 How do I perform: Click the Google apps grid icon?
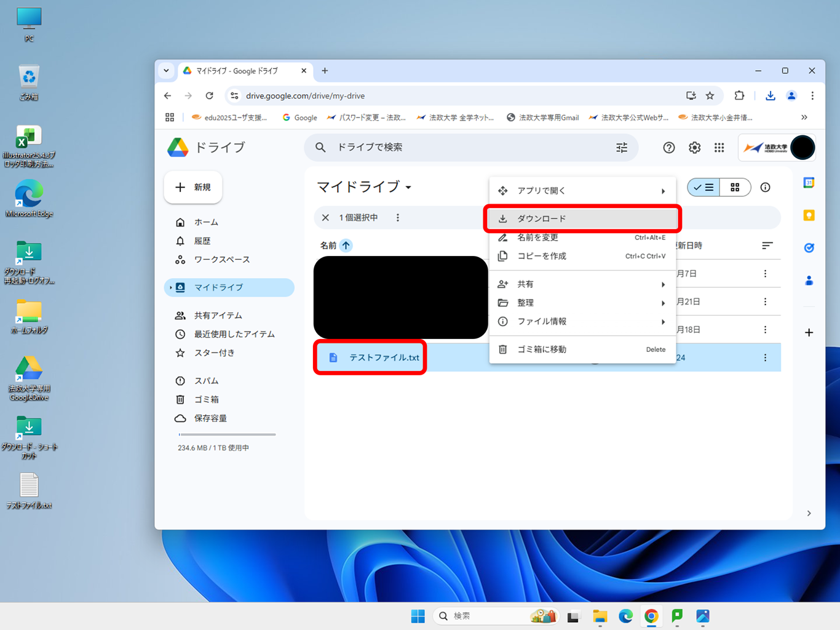click(x=719, y=148)
